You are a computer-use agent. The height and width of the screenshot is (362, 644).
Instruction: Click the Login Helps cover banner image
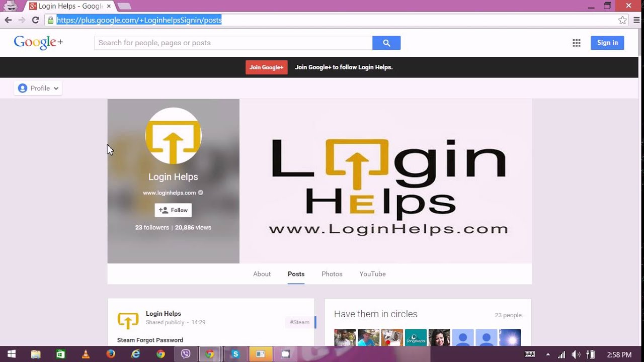(x=385, y=181)
